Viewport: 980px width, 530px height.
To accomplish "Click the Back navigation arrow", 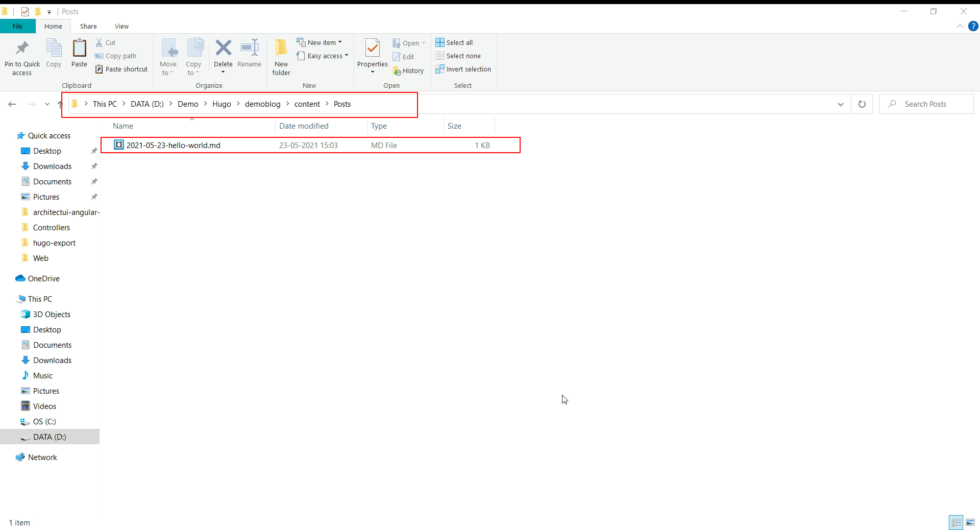I will 12,104.
